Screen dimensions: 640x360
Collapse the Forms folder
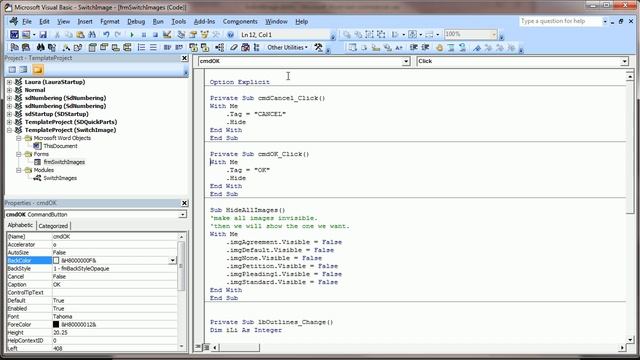tap(19, 154)
